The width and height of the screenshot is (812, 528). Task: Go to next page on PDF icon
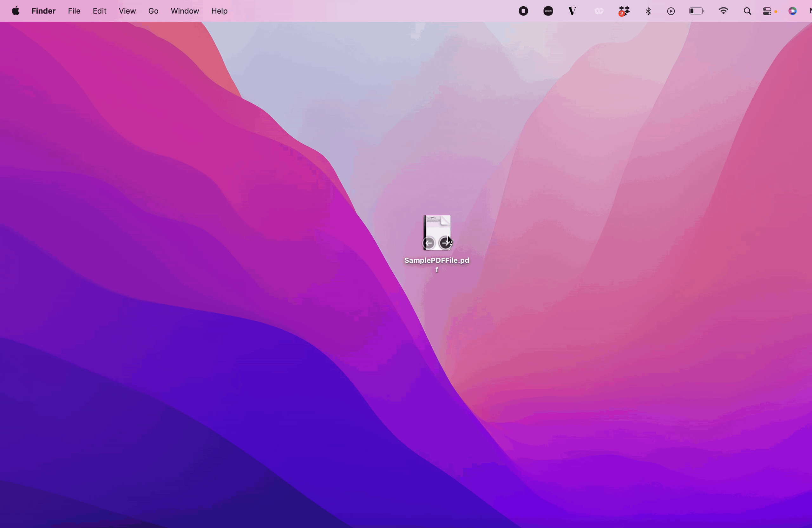pos(445,243)
